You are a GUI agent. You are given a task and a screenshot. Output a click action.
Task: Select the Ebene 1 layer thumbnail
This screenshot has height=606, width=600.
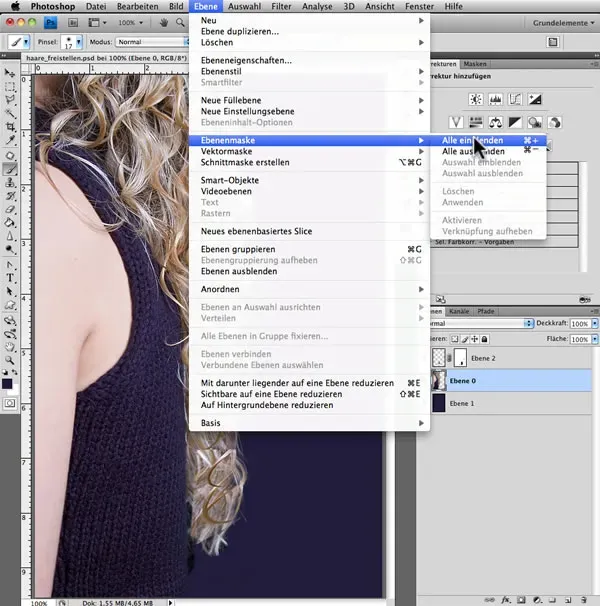pyautogui.click(x=439, y=402)
